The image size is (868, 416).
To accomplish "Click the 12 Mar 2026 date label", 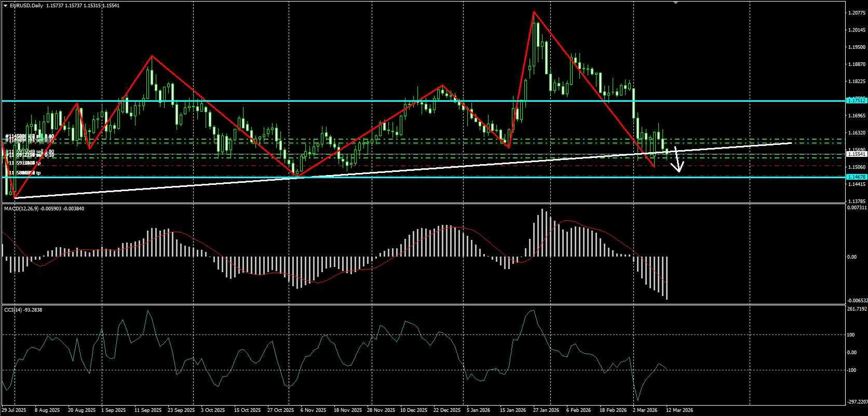I will click(679, 410).
